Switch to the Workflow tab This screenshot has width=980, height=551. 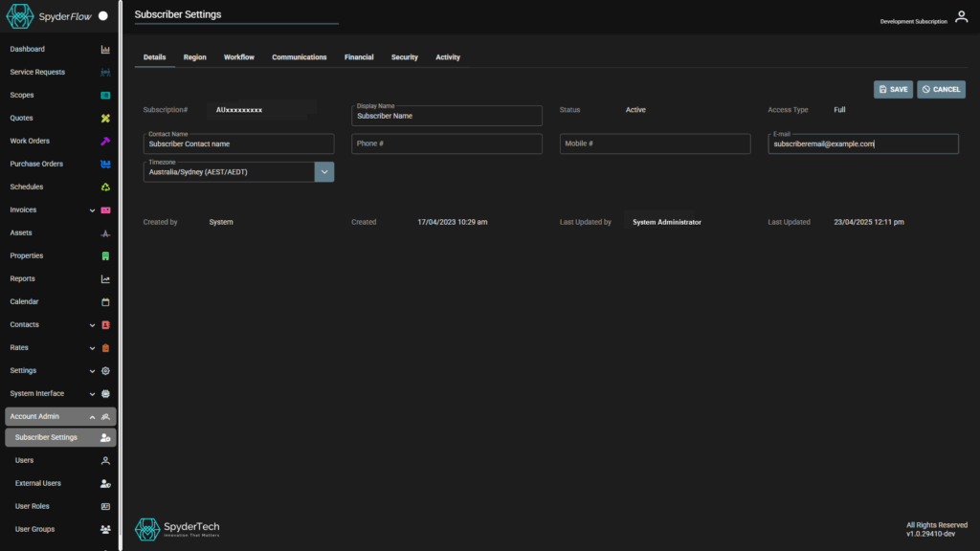click(239, 57)
